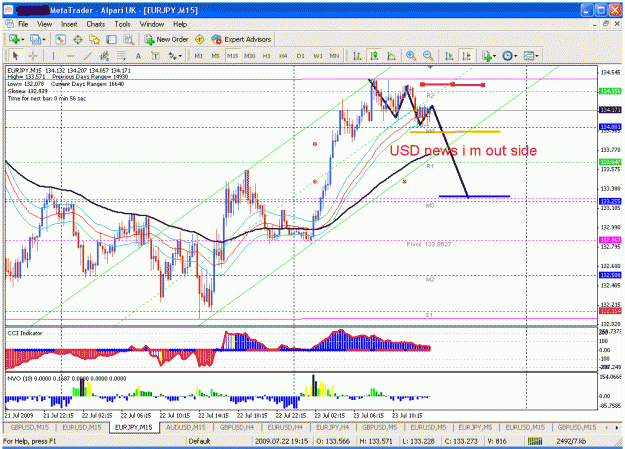This screenshot has height=449, width=625.
Task: Open the File menu
Action: click(x=23, y=24)
